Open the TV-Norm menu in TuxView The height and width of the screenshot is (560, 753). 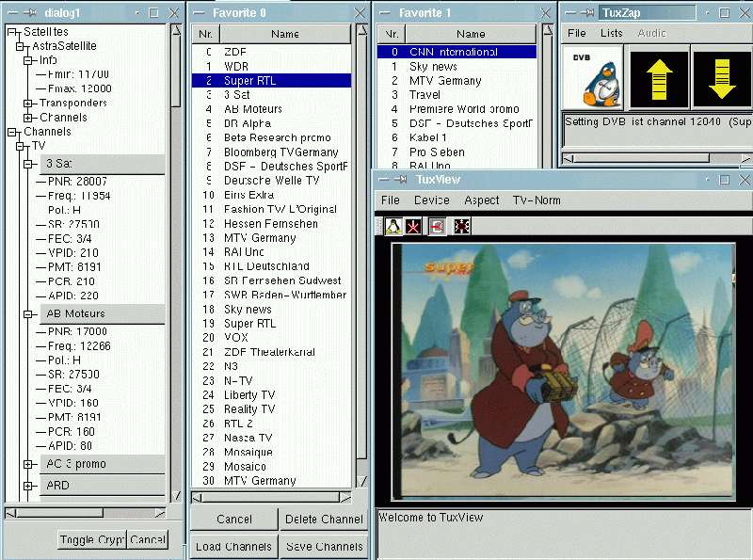pos(535,200)
